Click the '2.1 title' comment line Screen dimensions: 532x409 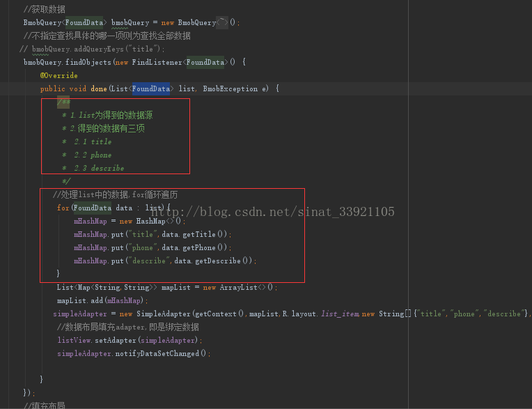click(x=87, y=142)
